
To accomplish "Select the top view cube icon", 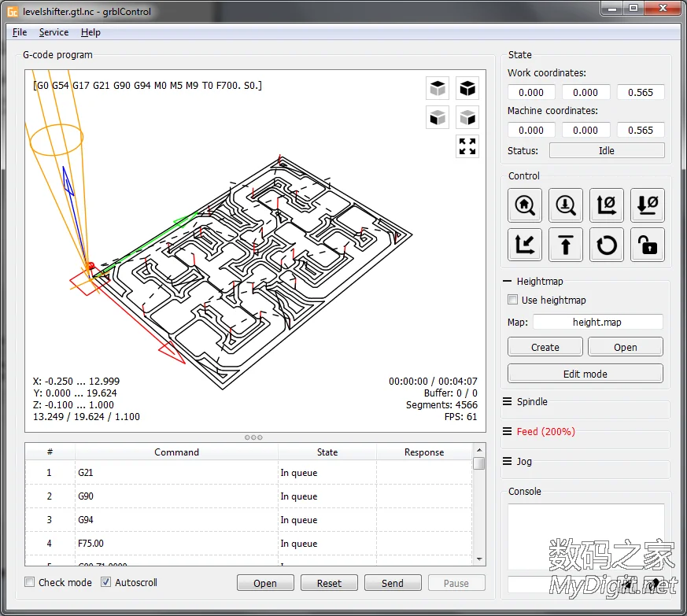I will [x=438, y=88].
